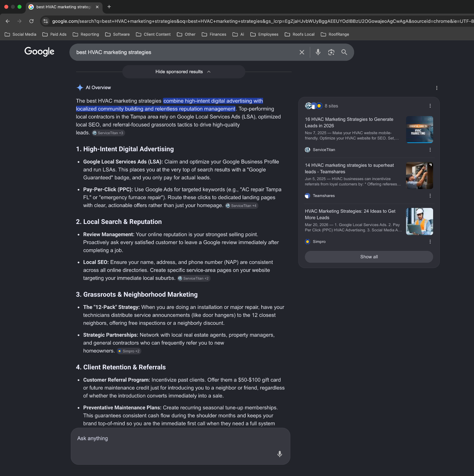
Task: Reload the page with refresh icon
Action: [x=31, y=21]
